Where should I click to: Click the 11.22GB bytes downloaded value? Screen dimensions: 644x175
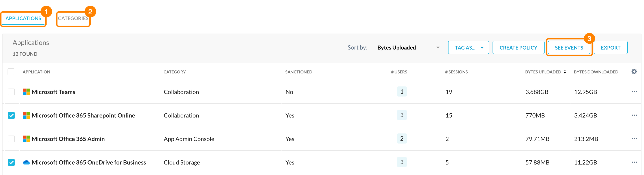point(585,162)
